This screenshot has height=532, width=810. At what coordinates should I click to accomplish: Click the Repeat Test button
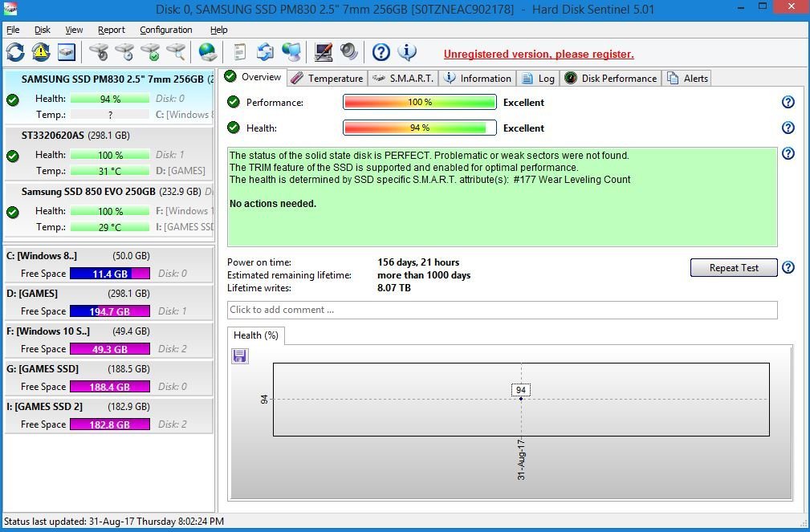(x=734, y=267)
